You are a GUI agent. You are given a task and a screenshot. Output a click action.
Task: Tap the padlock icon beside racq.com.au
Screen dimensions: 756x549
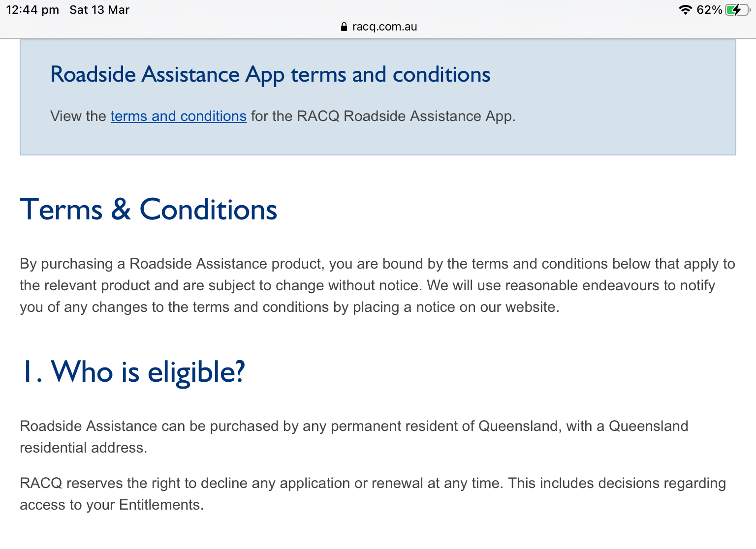point(343,27)
